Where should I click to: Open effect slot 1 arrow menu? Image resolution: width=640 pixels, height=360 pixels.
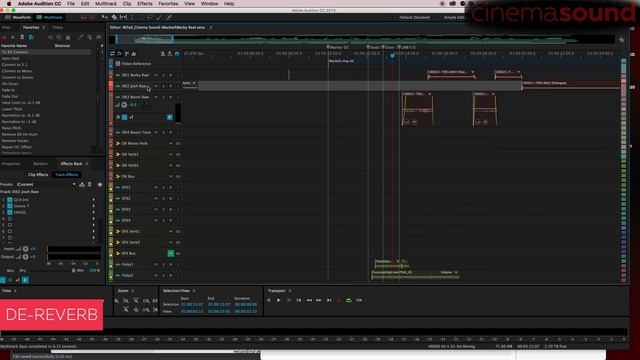coord(93,200)
